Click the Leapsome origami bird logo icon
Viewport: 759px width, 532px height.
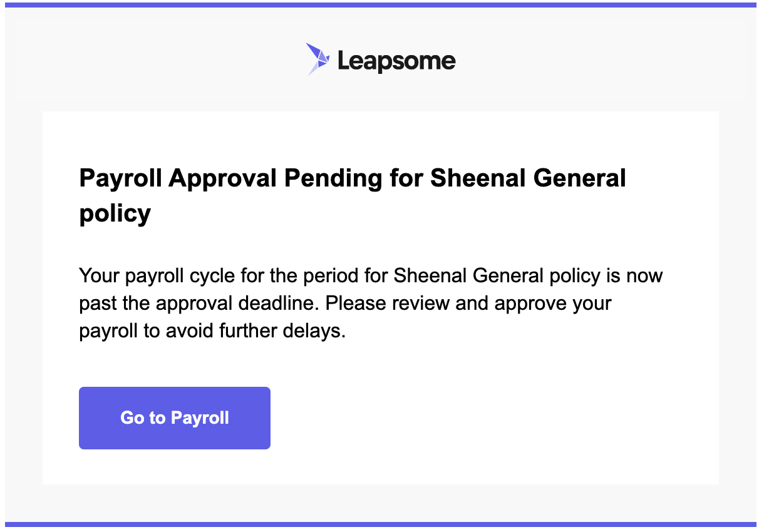318,59
